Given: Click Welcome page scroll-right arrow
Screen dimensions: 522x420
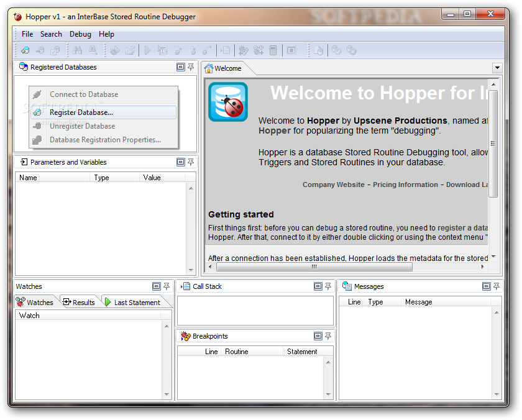Looking at the screenshot, I should [482, 267].
